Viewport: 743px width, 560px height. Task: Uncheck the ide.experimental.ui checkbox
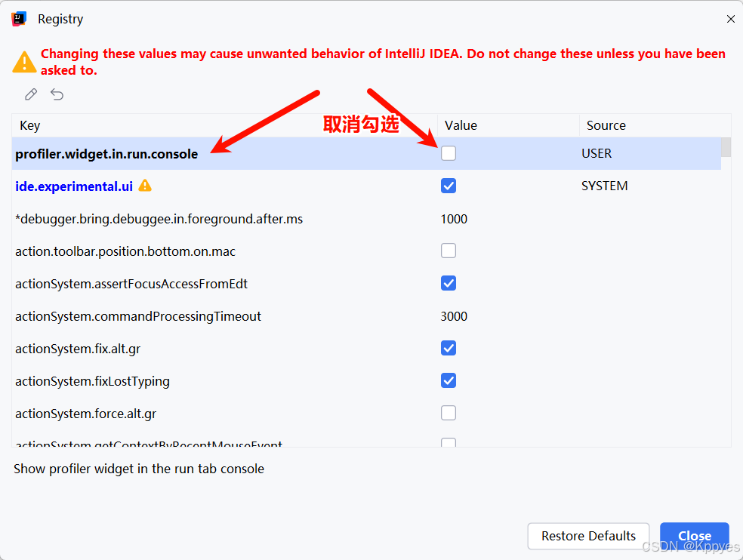(x=449, y=186)
